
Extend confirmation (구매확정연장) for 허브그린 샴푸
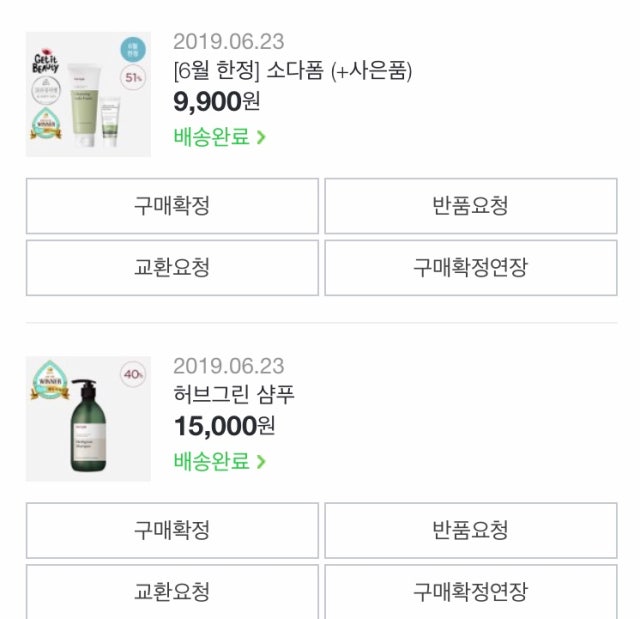pos(470,591)
